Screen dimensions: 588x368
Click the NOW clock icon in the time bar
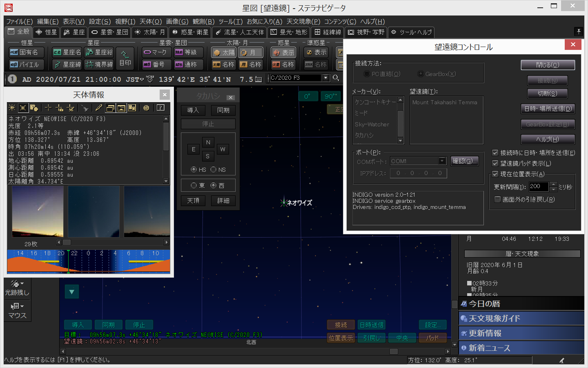[x=150, y=79]
